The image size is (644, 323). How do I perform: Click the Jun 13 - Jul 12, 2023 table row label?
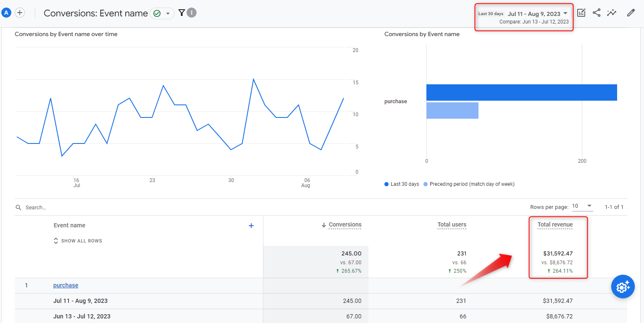82,316
